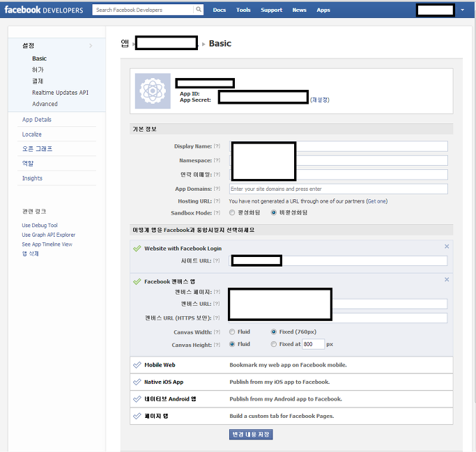
Task: Expand native Android app (네이티브 Android) row
Action: [291, 399]
